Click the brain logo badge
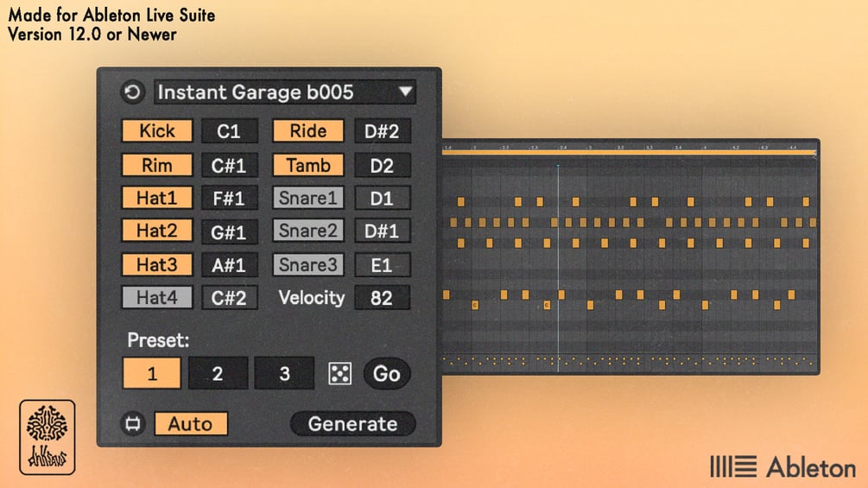Image resolution: width=868 pixels, height=488 pixels. click(x=47, y=437)
